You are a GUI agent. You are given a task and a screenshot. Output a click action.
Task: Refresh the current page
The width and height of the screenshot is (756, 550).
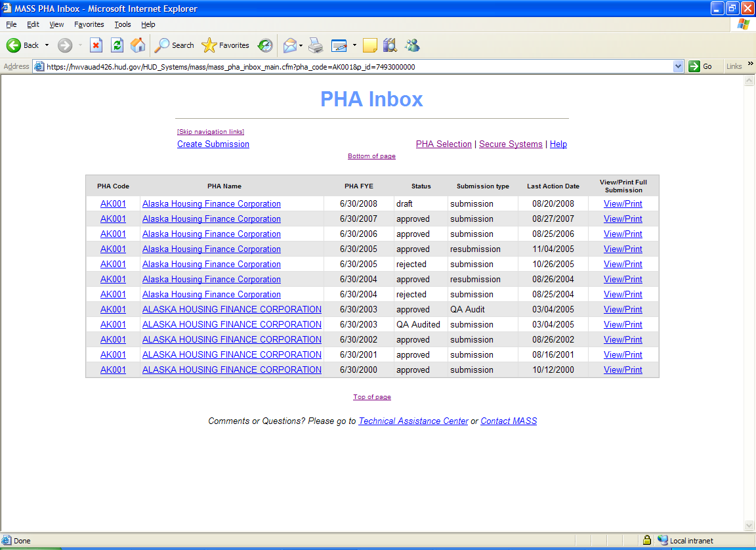click(117, 45)
